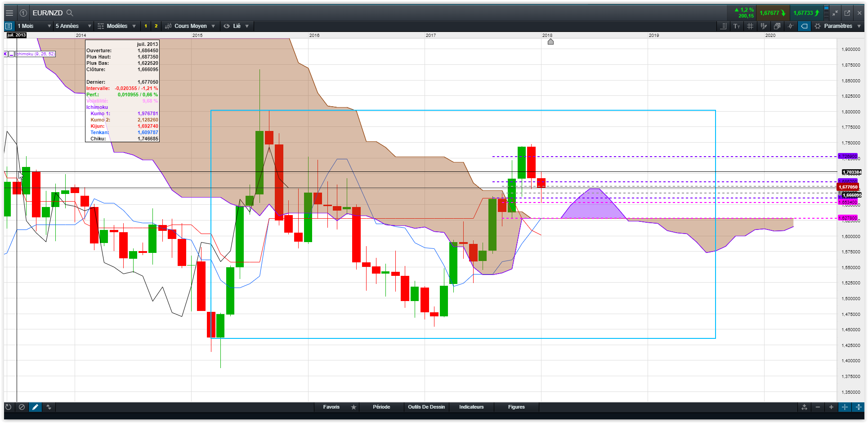
Task: Toggle the candlestick crosshair icon
Action: click(x=791, y=26)
